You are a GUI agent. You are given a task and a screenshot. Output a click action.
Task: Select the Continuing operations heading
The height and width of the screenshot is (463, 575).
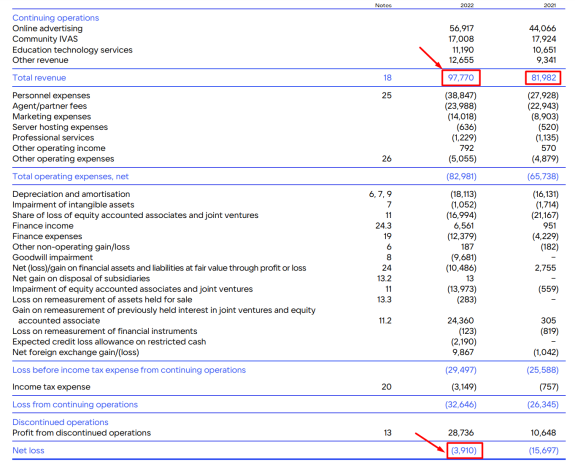pyautogui.click(x=56, y=18)
